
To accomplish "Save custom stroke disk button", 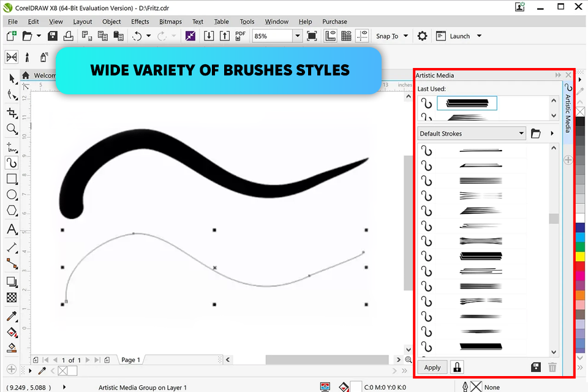I will [x=536, y=367].
